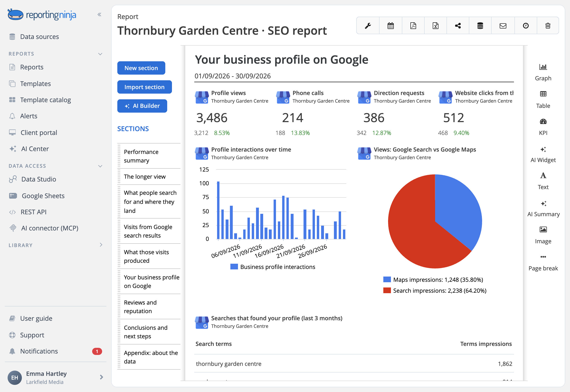Add a Text widget
The image size is (570, 392).
point(543,181)
